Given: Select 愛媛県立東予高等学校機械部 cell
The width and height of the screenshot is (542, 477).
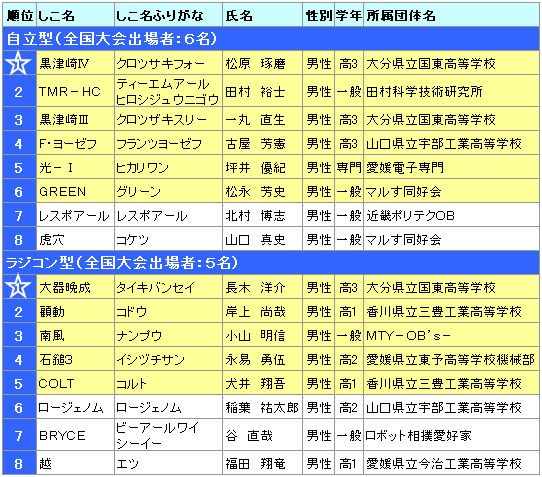Looking at the screenshot, I should (x=451, y=359).
